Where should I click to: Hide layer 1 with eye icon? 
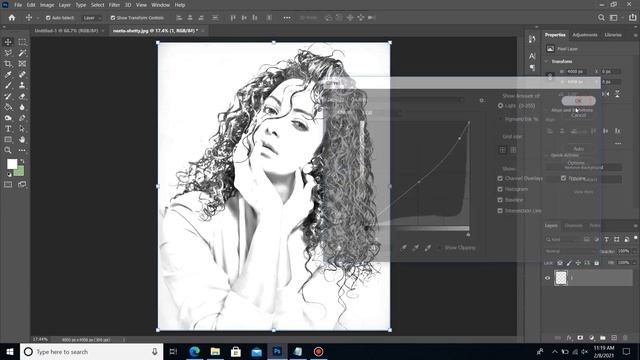[548, 278]
